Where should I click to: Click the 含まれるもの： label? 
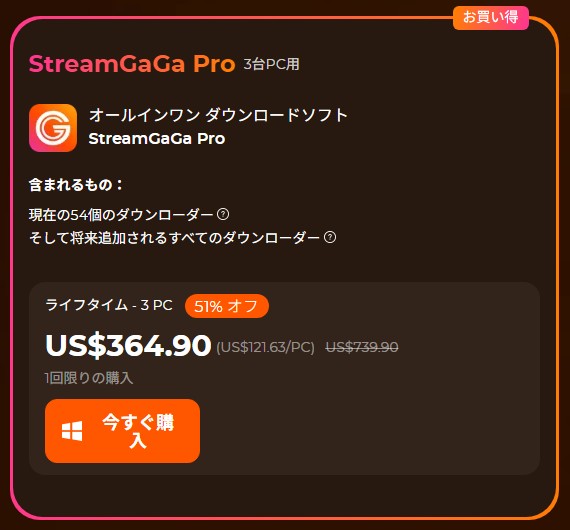point(76,185)
